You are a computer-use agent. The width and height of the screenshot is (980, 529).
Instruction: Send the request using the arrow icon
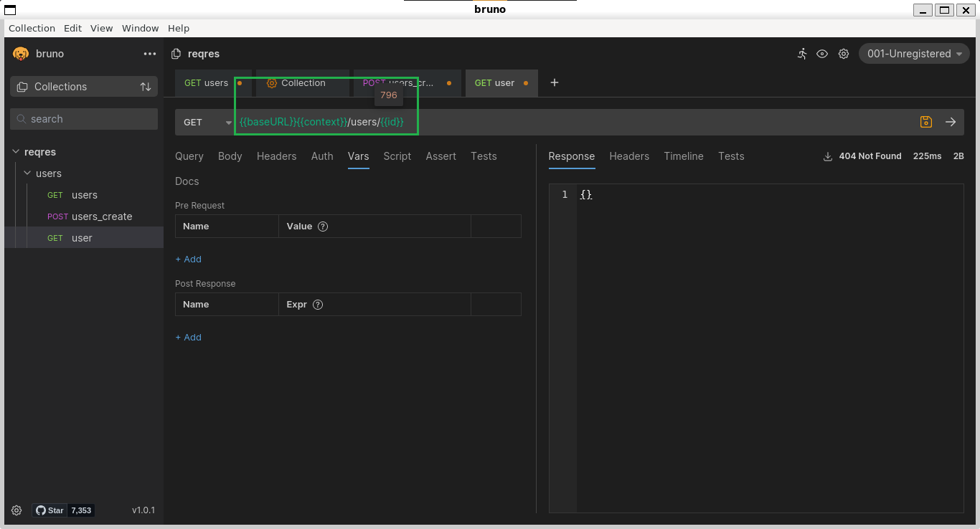[x=951, y=122]
